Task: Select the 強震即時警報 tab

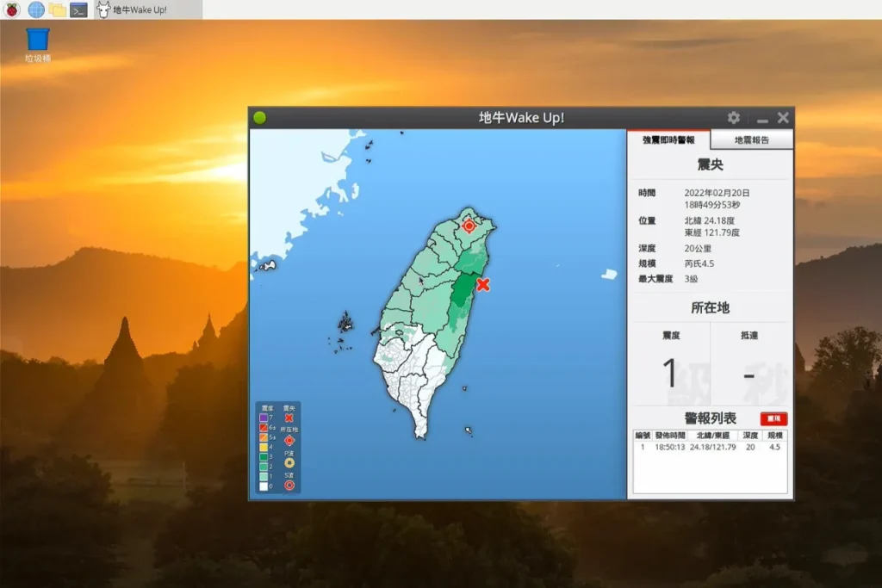Action: [x=670, y=139]
